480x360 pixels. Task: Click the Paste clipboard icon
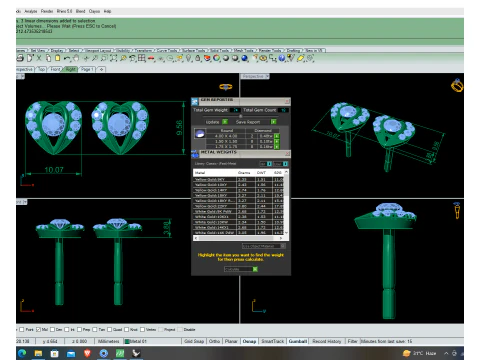point(58,58)
